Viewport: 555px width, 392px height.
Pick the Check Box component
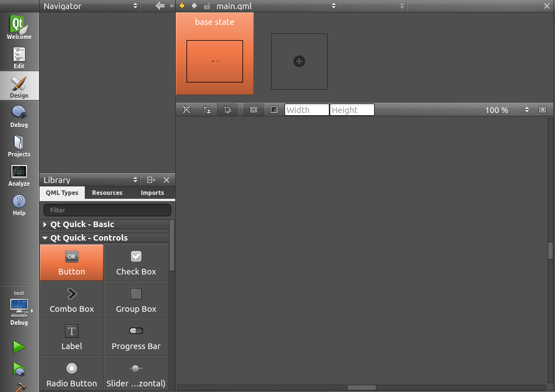[136, 262]
